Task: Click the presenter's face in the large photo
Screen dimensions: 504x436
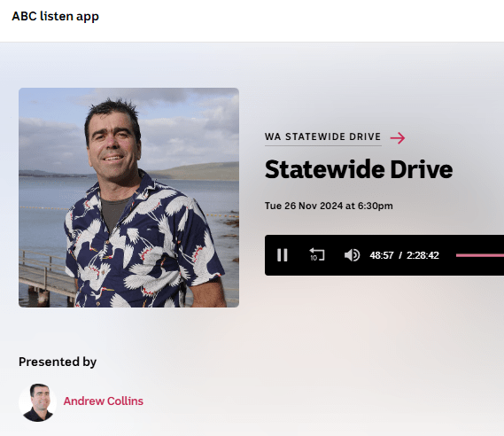Action: (x=112, y=145)
